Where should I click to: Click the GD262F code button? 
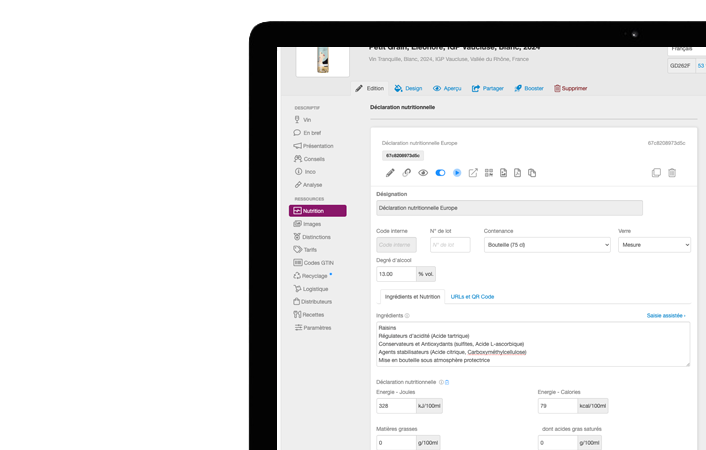[x=680, y=66]
